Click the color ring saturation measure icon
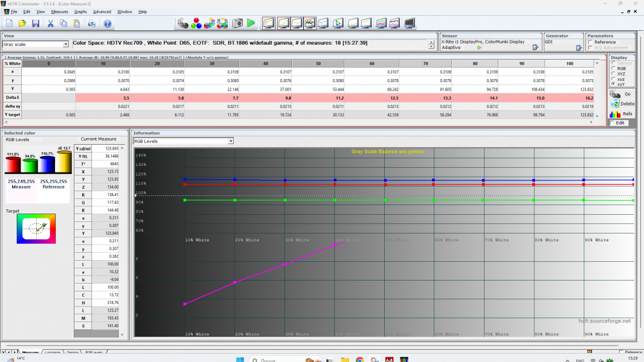Viewport: 644px width, 362px height. tap(222, 23)
